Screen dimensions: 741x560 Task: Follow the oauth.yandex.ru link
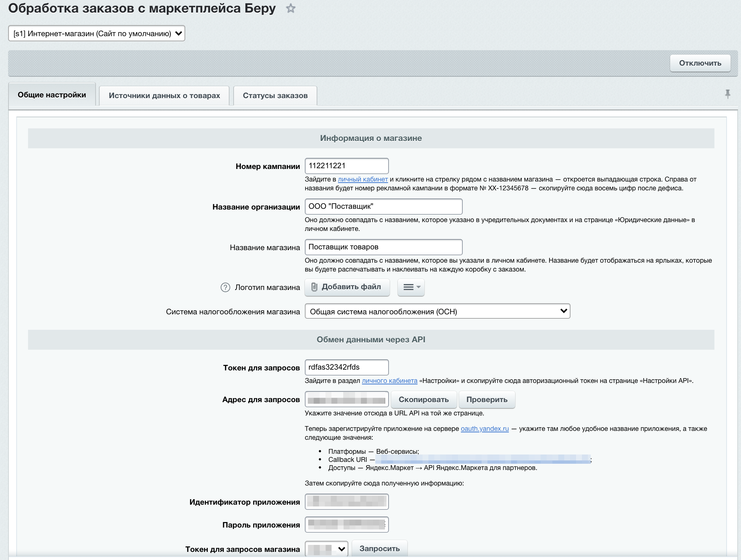tap(485, 429)
